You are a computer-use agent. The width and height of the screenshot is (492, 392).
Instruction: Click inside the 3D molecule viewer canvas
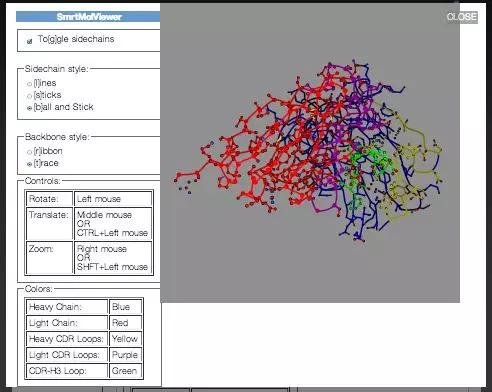(310, 153)
